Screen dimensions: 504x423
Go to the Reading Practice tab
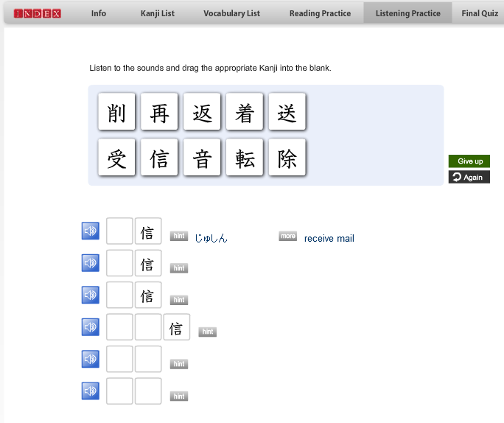pyautogui.click(x=320, y=13)
